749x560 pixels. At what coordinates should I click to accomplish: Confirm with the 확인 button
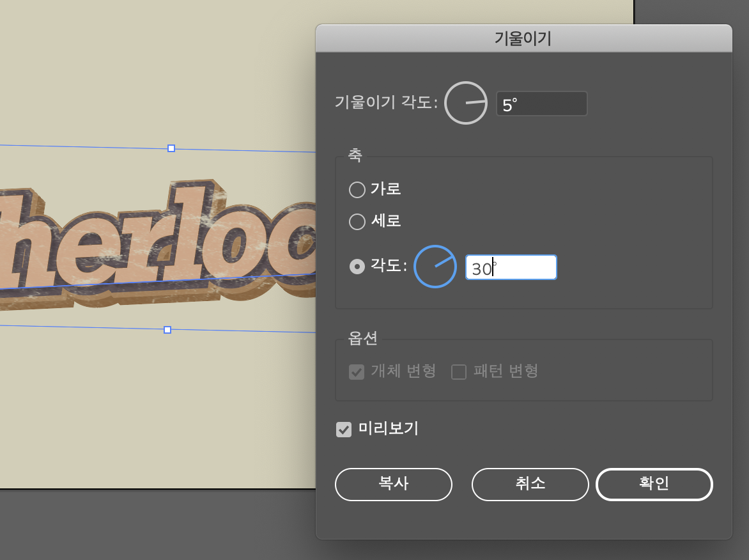654,485
